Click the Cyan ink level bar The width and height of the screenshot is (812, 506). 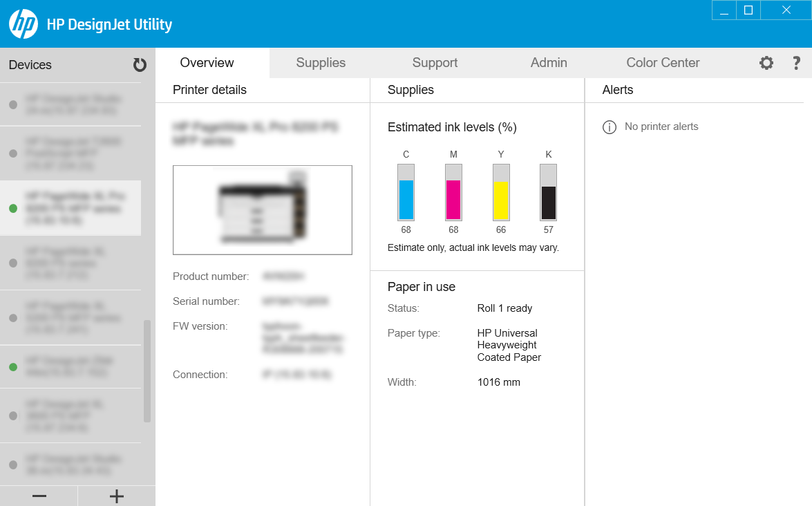tap(406, 194)
